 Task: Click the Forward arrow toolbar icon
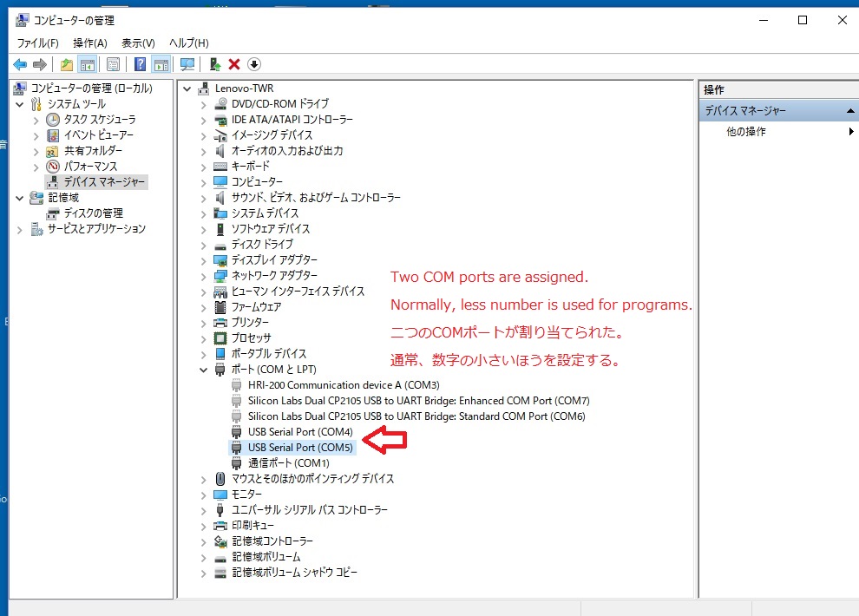[x=39, y=64]
